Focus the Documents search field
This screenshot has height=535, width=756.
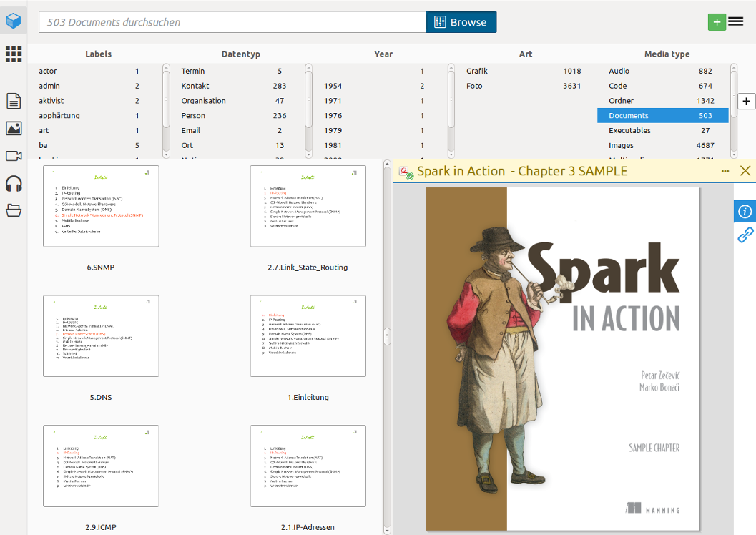232,22
